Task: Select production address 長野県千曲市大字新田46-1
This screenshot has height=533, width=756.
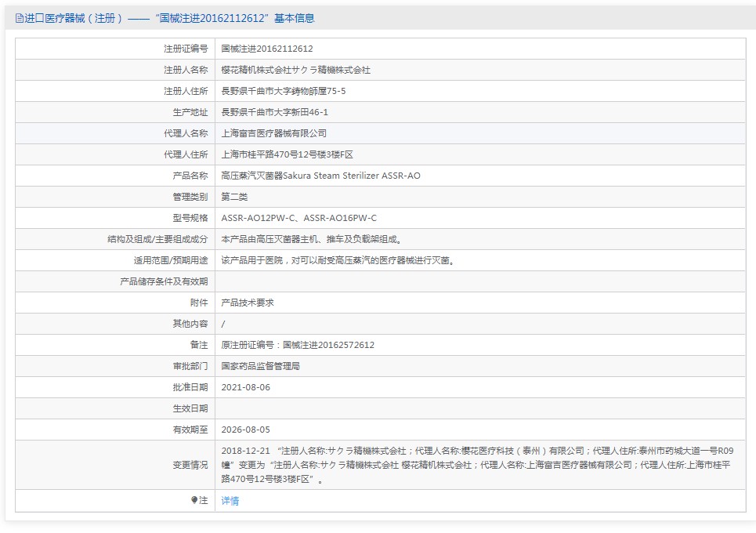Action: point(274,112)
